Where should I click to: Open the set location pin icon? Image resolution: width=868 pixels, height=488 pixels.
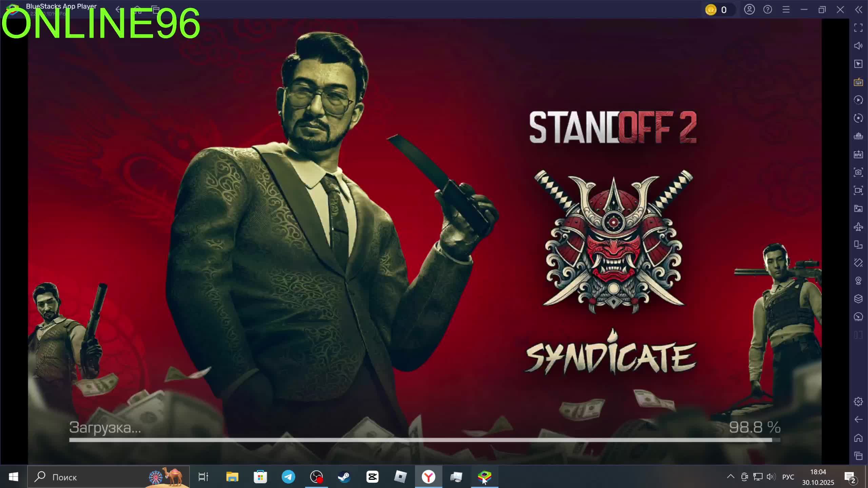click(858, 281)
